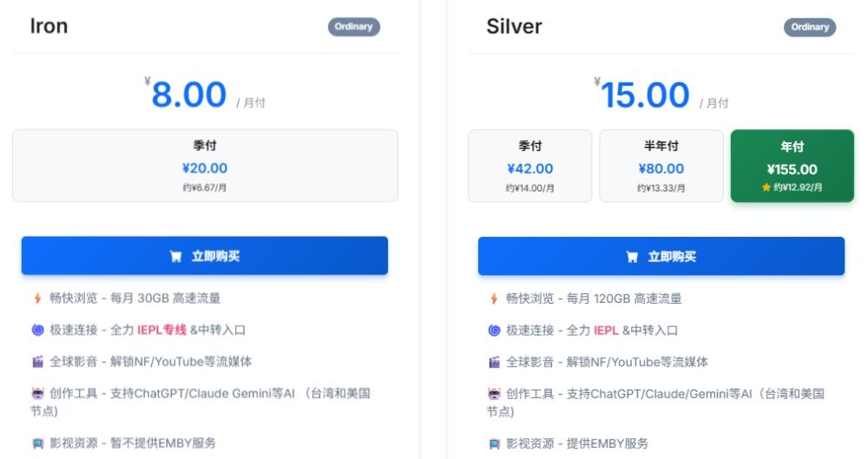Click the Ordinary badge on the Silver card
This screenshot has width=868, height=459.
tap(810, 27)
